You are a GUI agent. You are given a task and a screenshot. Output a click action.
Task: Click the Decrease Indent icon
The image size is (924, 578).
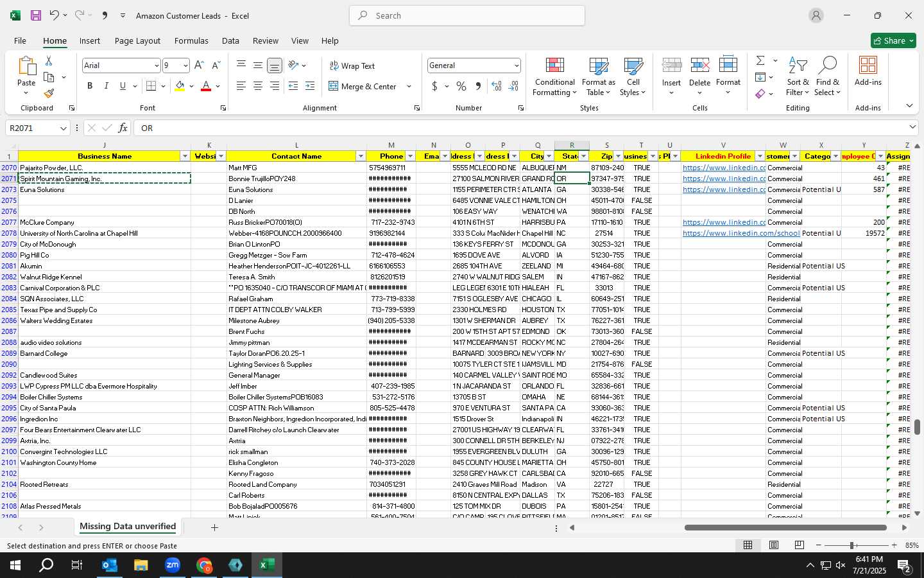click(293, 86)
